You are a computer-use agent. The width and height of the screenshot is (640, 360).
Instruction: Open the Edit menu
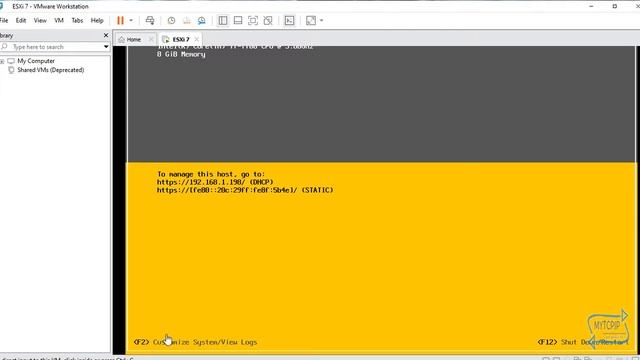[21, 20]
